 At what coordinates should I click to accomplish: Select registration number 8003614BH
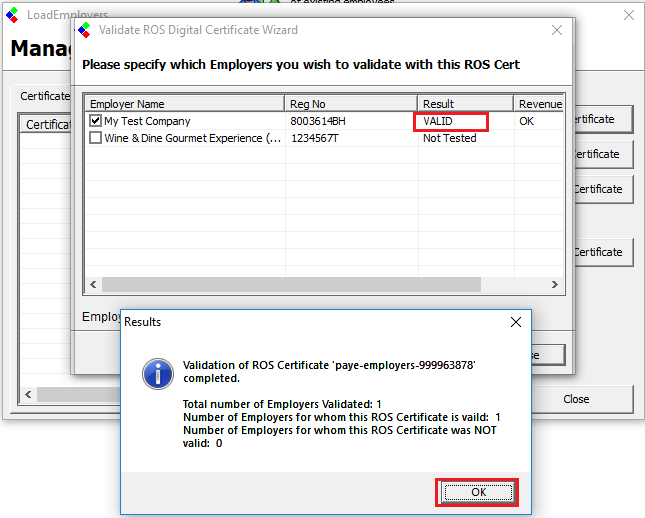[318, 121]
